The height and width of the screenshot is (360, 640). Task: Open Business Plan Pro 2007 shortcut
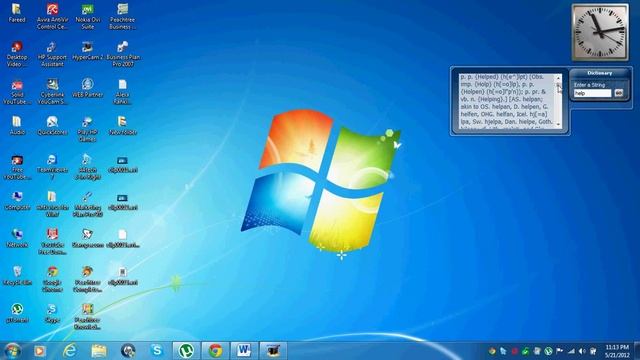click(x=122, y=54)
